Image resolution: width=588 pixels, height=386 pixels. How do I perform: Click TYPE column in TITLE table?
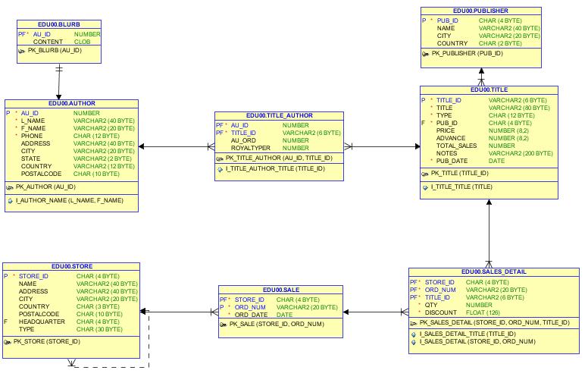pyautogui.click(x=443, y=115)
